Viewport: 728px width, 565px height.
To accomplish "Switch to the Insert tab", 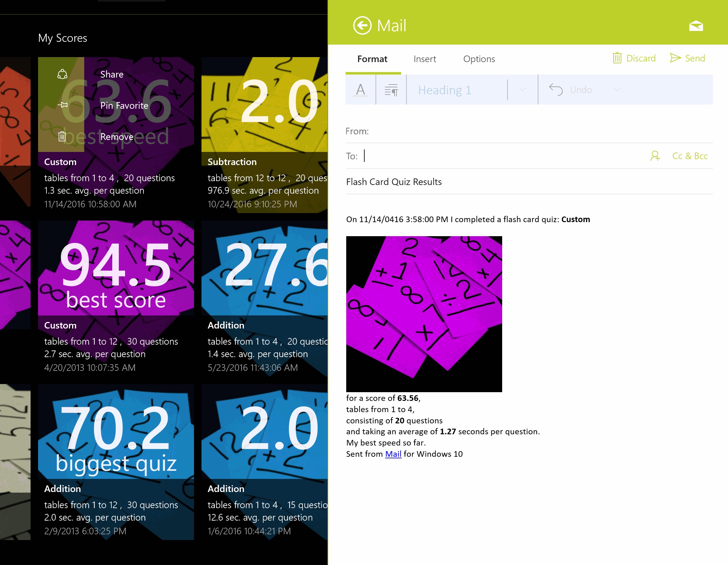I will pyautogui.click(x=424, y=59).
